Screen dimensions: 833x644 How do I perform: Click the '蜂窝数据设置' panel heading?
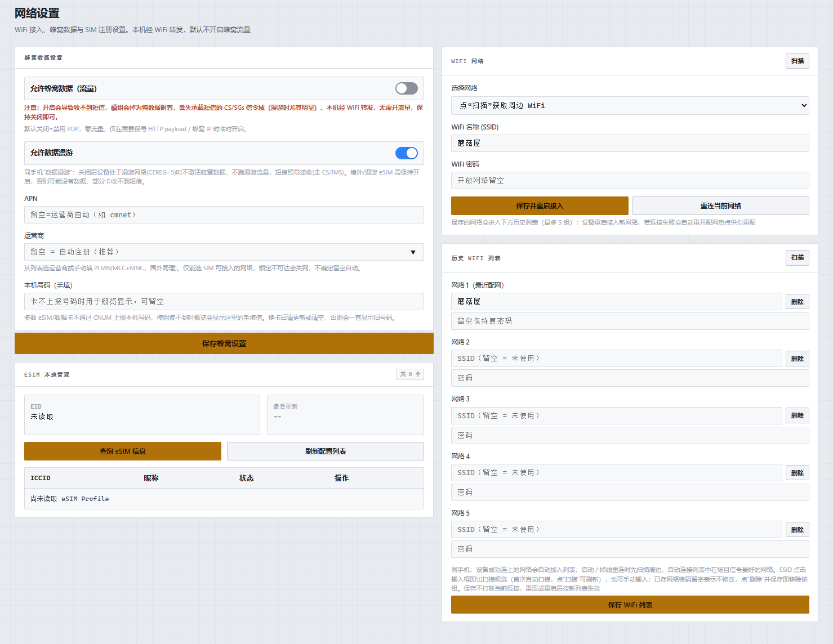click(43, 58)
